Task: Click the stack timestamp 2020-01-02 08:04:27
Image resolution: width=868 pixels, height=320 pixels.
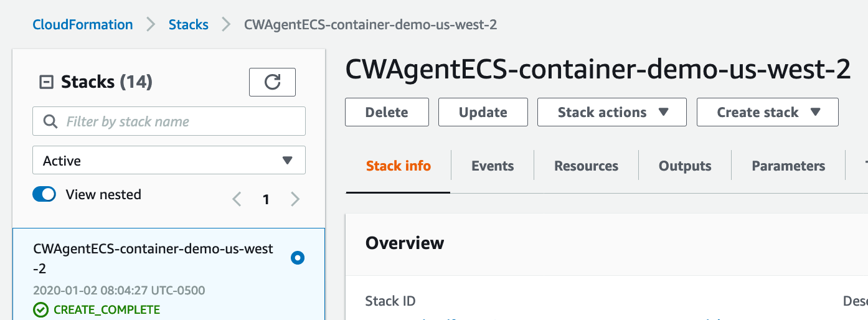Action: 119,290
